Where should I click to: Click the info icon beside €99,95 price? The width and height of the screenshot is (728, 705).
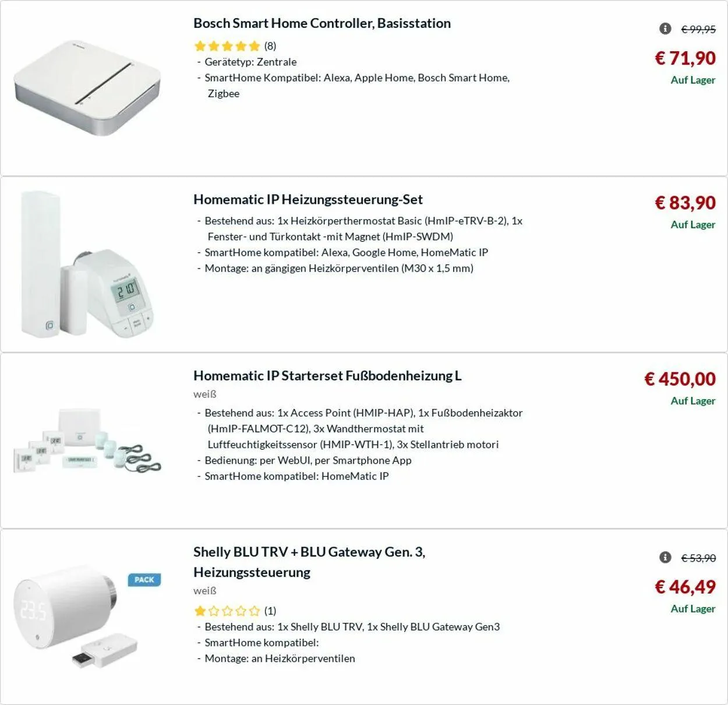coord(665,29)
